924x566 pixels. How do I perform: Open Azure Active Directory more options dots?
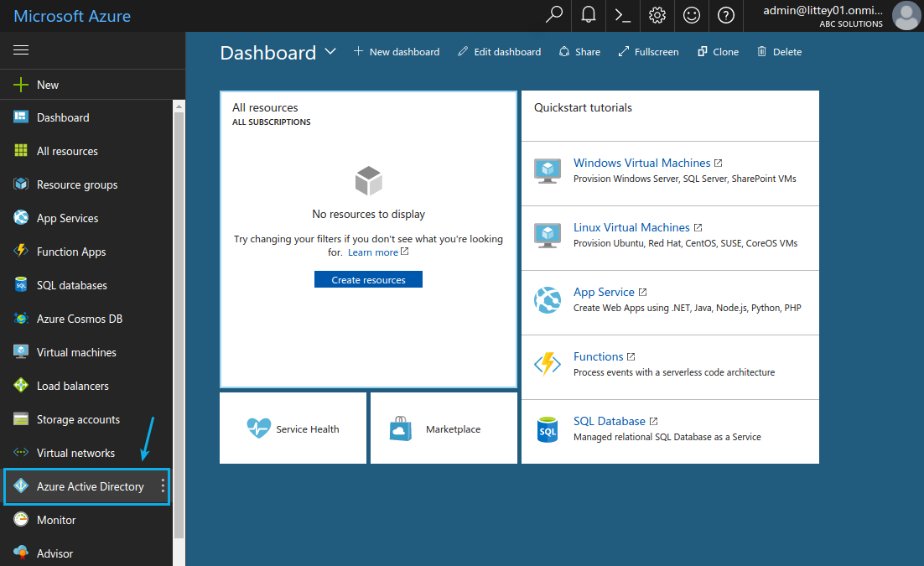click(x=163, y=486)
